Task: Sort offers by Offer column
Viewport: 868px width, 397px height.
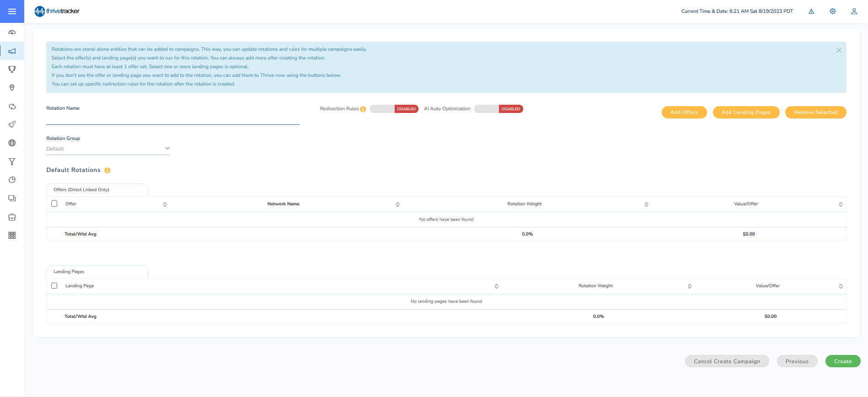Action: tap(165, 204)
